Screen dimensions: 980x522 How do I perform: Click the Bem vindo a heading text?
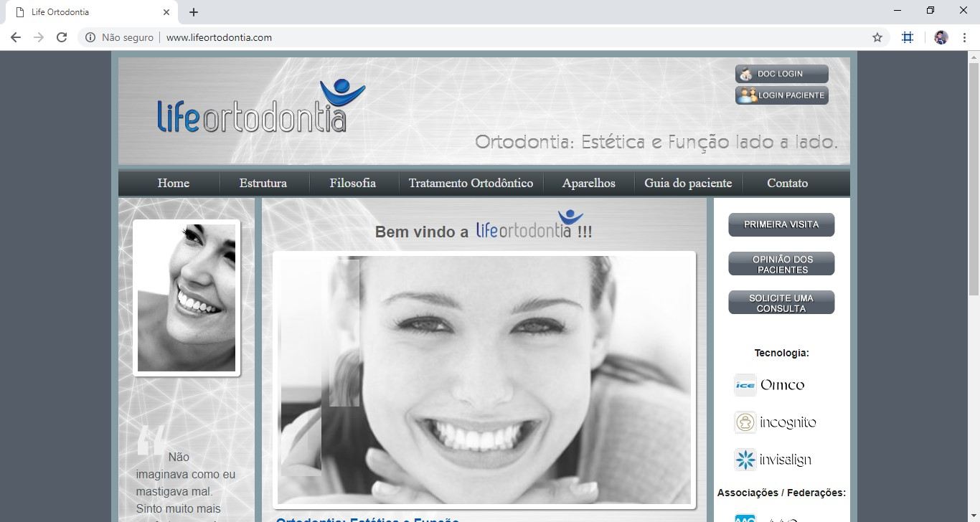click(x=422, y=232)
